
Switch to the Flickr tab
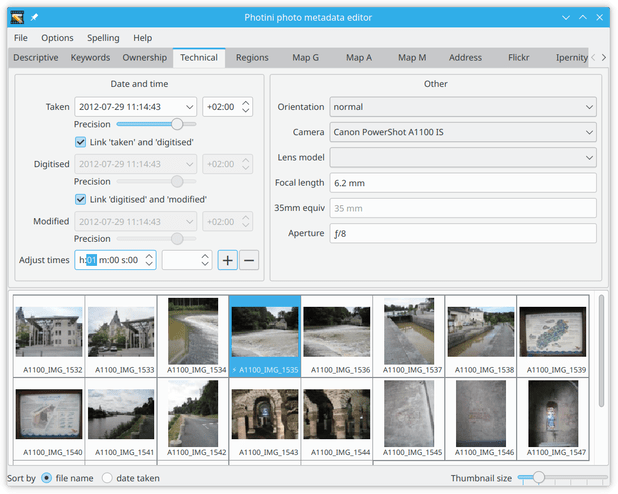tap(518, 58)
